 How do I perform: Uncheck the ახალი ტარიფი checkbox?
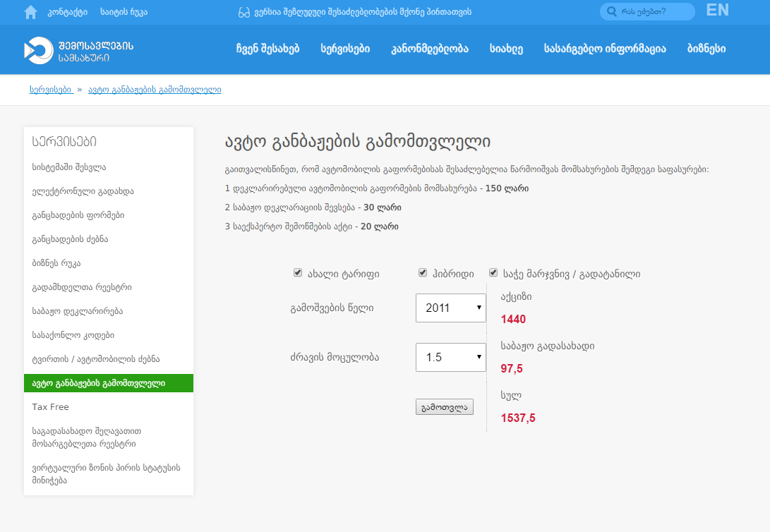298,272
